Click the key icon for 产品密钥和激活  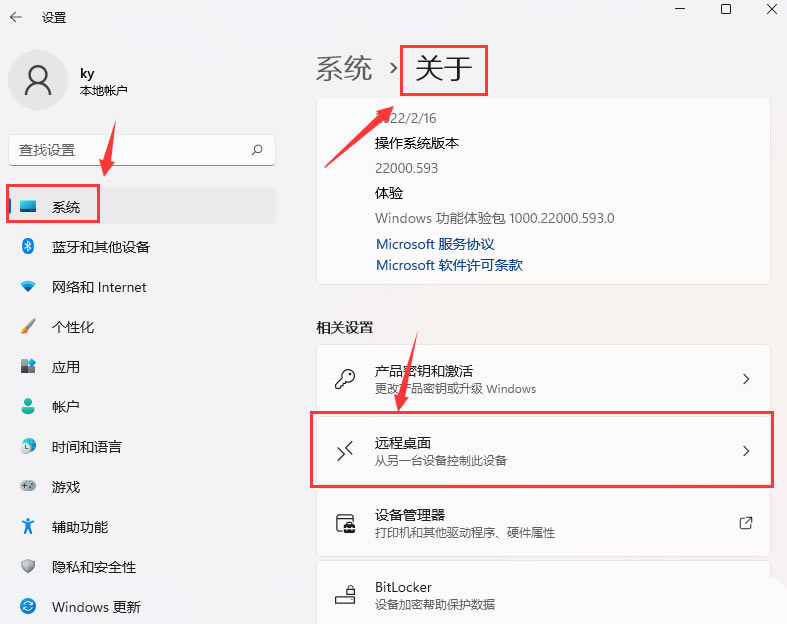click(x=345, y=379)
